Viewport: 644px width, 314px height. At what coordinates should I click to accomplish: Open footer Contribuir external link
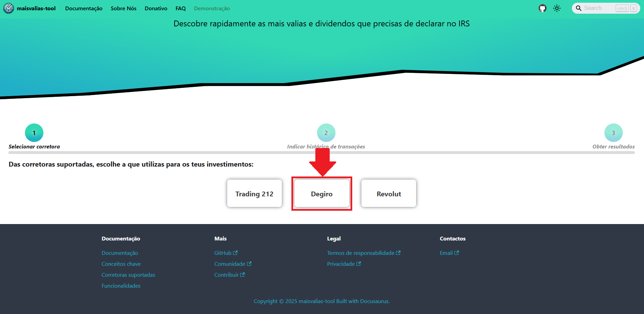pos(229,275)
